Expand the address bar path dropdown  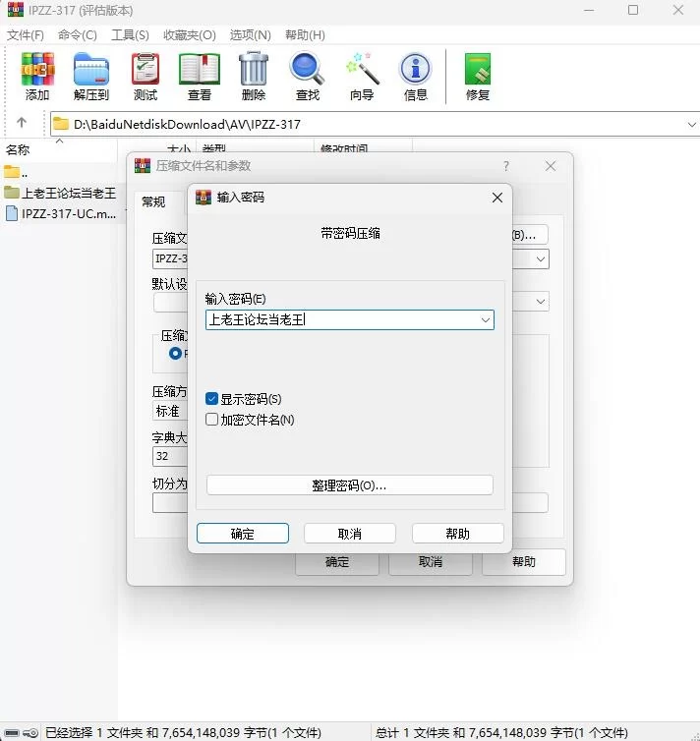pos(691,125)
